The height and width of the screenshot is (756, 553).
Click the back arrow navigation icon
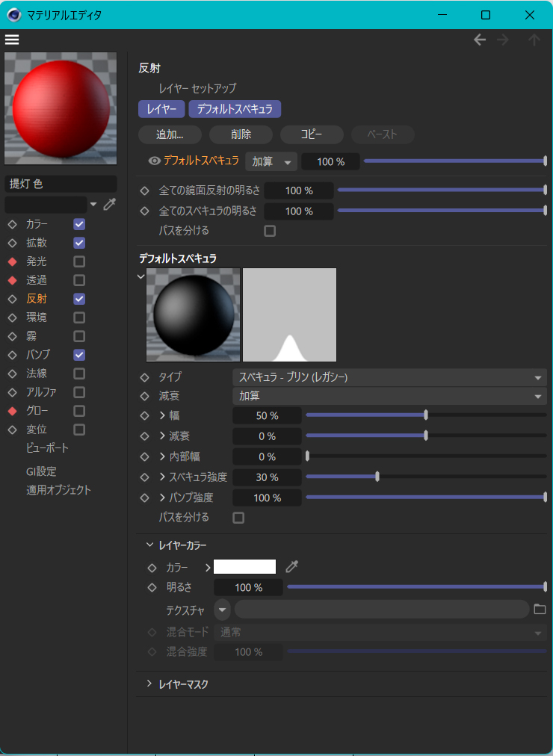point(480,40)
